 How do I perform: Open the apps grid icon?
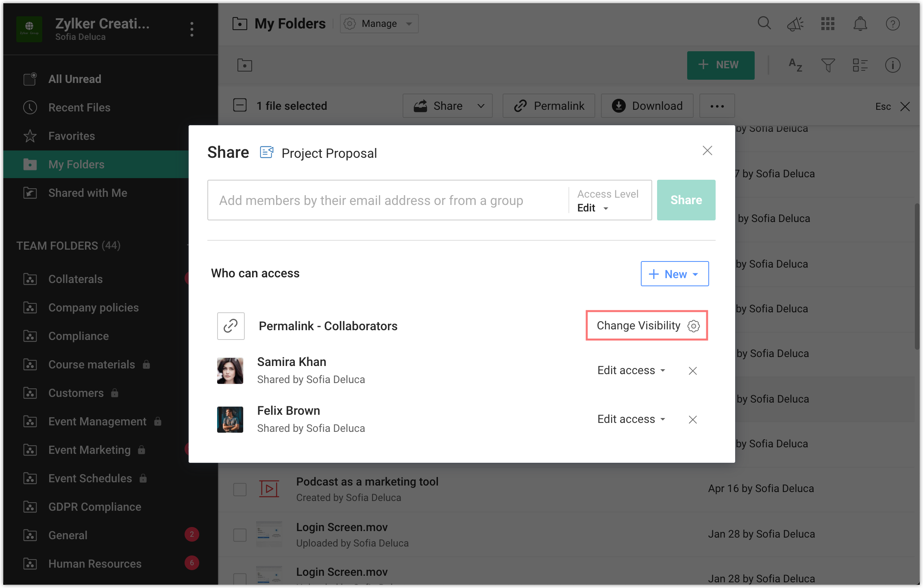[x=827, y=24]
